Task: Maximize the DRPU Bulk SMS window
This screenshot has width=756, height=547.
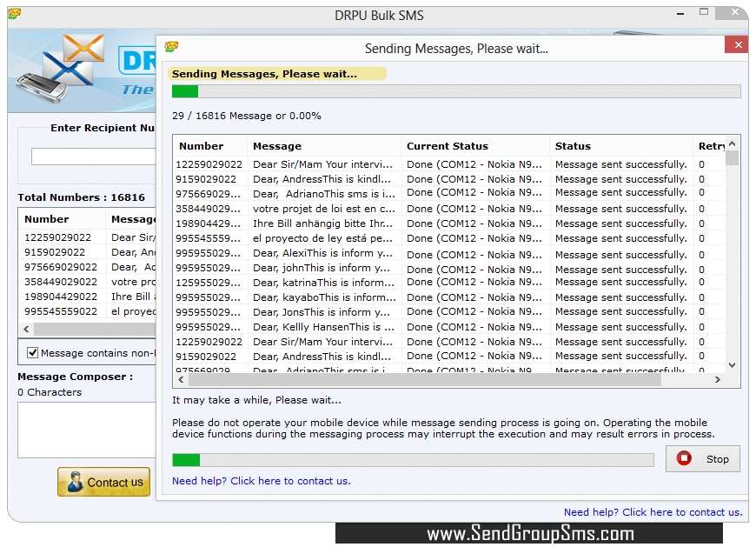Action: 704,12
